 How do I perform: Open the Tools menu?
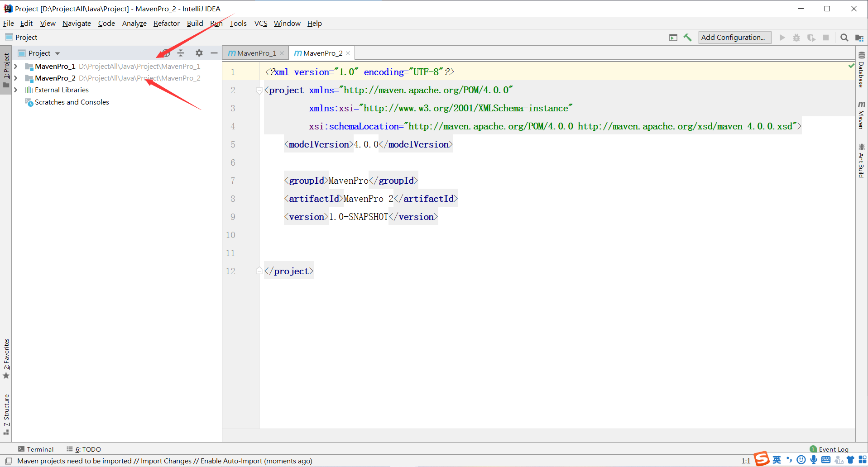(x=238, y=23)
